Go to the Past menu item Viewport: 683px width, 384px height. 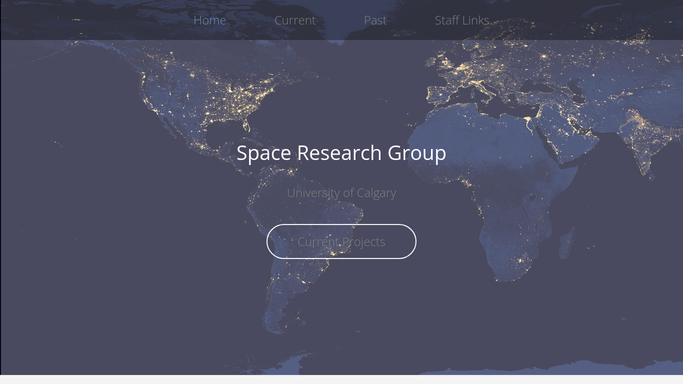375,20
